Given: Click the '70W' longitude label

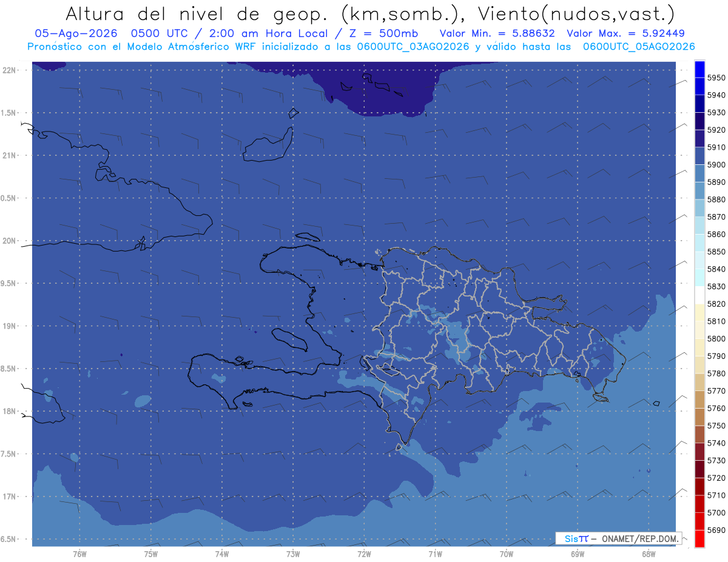Looking at the screenshot, I should click(506, 554).
